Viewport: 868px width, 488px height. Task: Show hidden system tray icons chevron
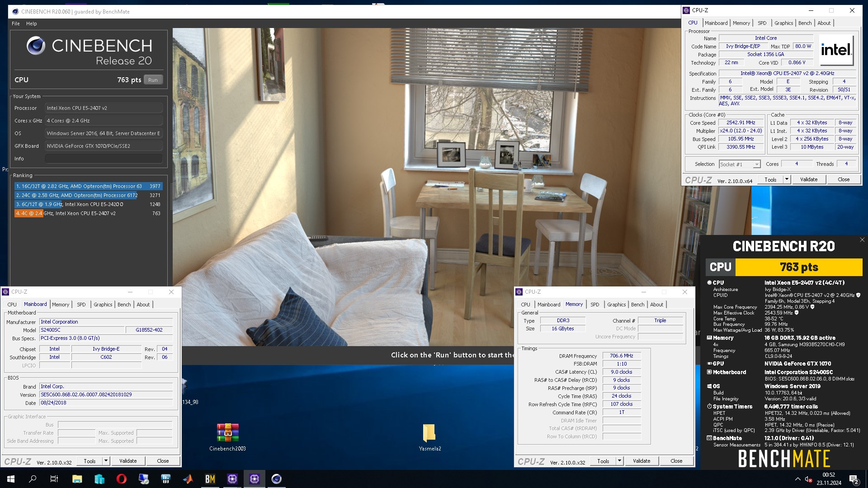pyautogui.click(x=797, y=479)
